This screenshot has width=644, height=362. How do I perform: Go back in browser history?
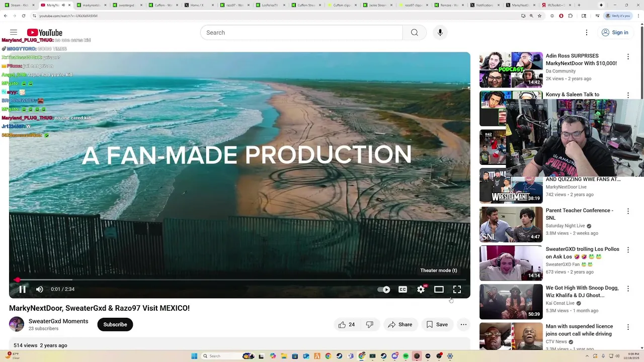(6, 16)
